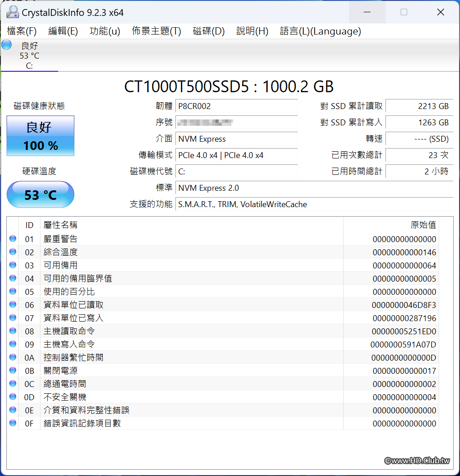The width and height of the screenshot is (460, 476).
Task: Select the 介質和資料完整性錯誤 attribute name
Action: tap(86, 411)
